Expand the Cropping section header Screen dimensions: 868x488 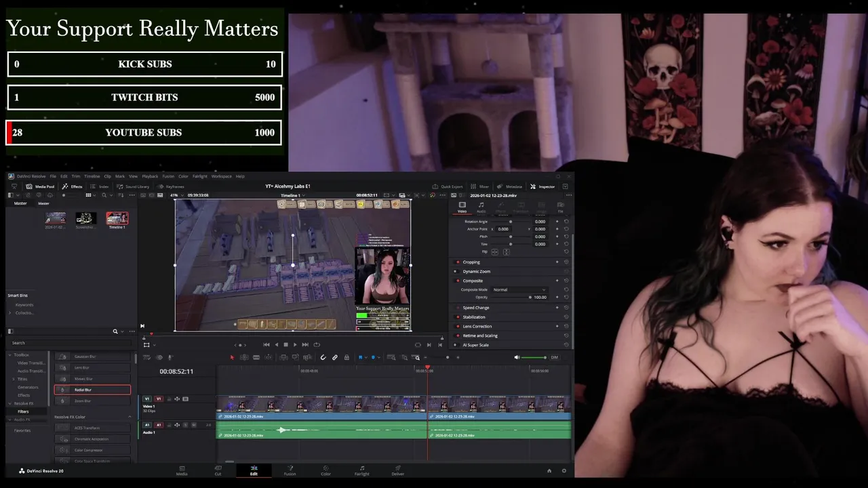coord(471,262)
